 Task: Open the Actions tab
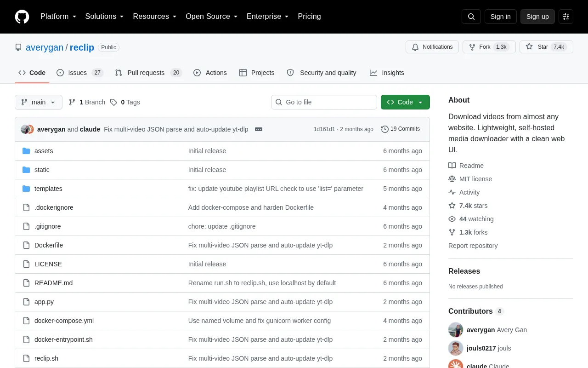[210, 73]
